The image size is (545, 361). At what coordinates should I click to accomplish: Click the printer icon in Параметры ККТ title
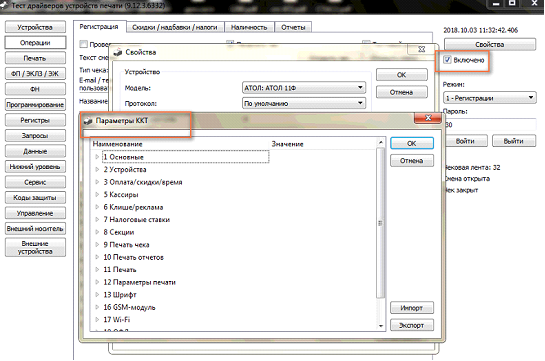88,121
